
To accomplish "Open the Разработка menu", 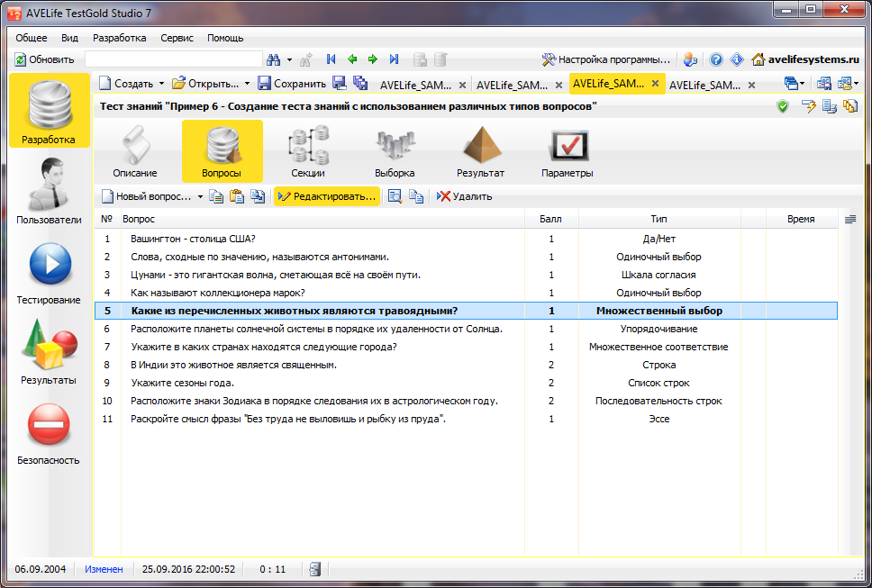I will pos(119,38).
